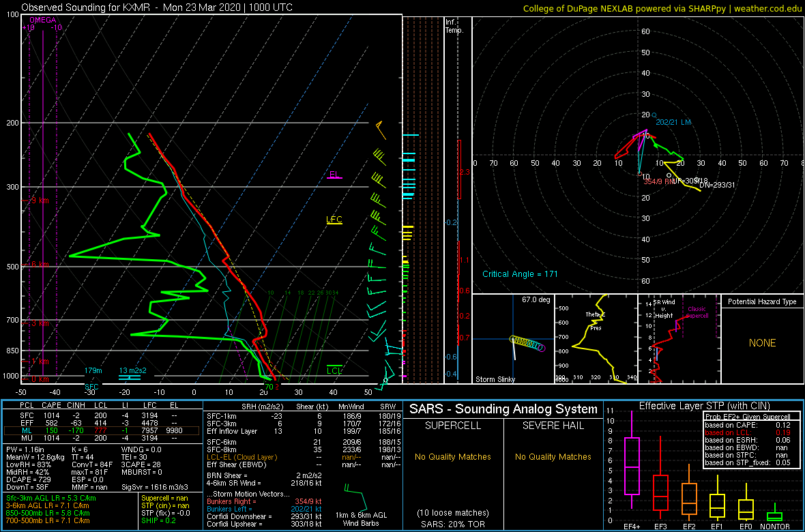Click the yellow 'NONE' hazard type text
The width and height of the screenshot is (805, 532).
click(762, 343)
